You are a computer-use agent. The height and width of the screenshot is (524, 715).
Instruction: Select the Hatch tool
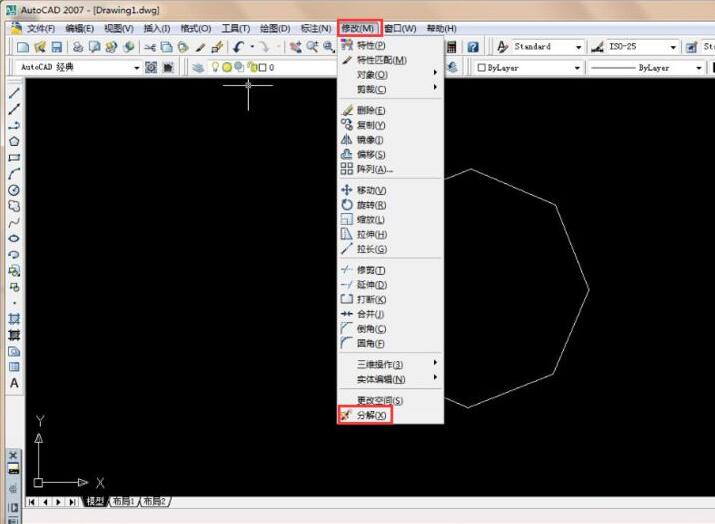coord(14,319)
